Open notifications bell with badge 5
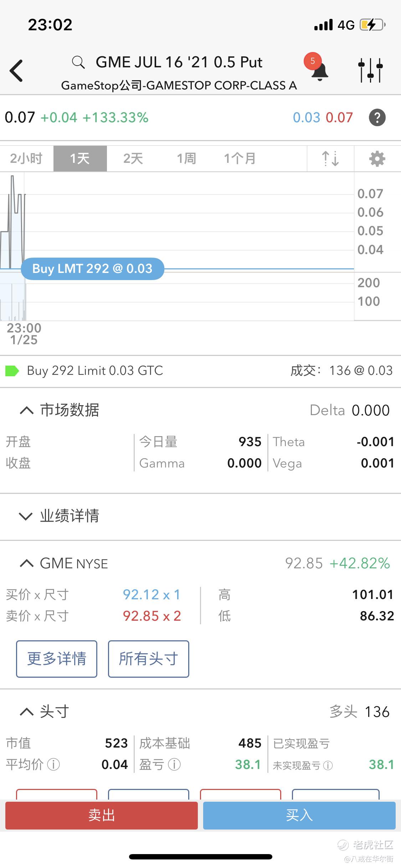This screenshot has height=868, width=401. pos(317,67)
